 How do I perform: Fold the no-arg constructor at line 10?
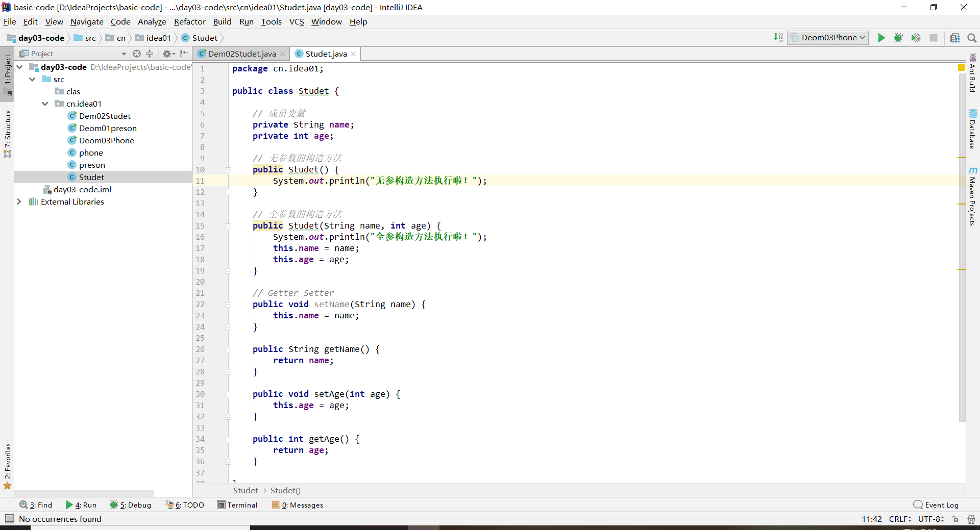tap(229, 170)
